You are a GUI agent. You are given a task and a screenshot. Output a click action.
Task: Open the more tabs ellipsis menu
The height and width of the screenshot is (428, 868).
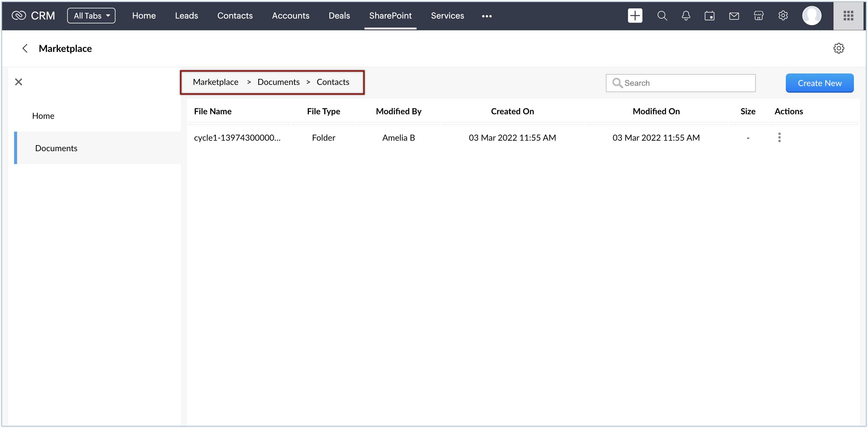pos(486,16)
